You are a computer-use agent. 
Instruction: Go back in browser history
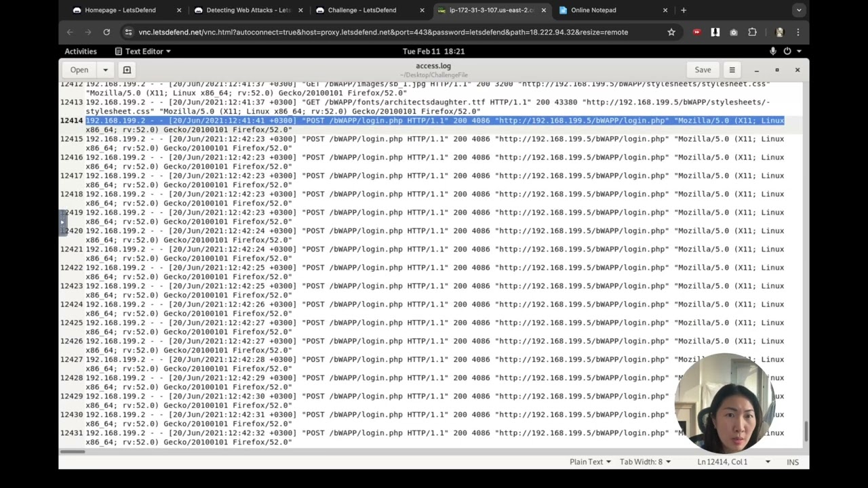pos(70,32)
